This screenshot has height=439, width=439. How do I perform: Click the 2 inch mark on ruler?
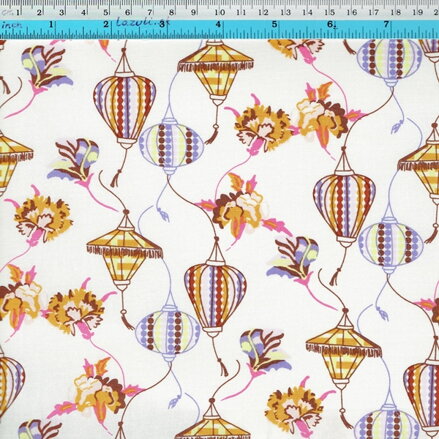106,24
